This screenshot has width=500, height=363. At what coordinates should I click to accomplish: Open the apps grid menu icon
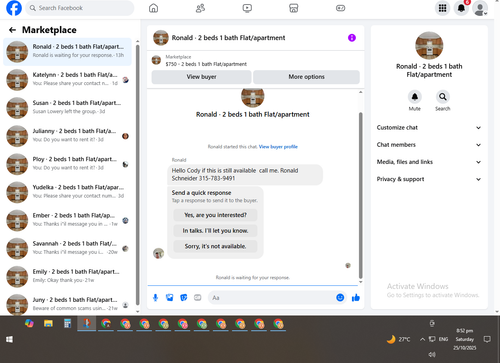point(442,8)
